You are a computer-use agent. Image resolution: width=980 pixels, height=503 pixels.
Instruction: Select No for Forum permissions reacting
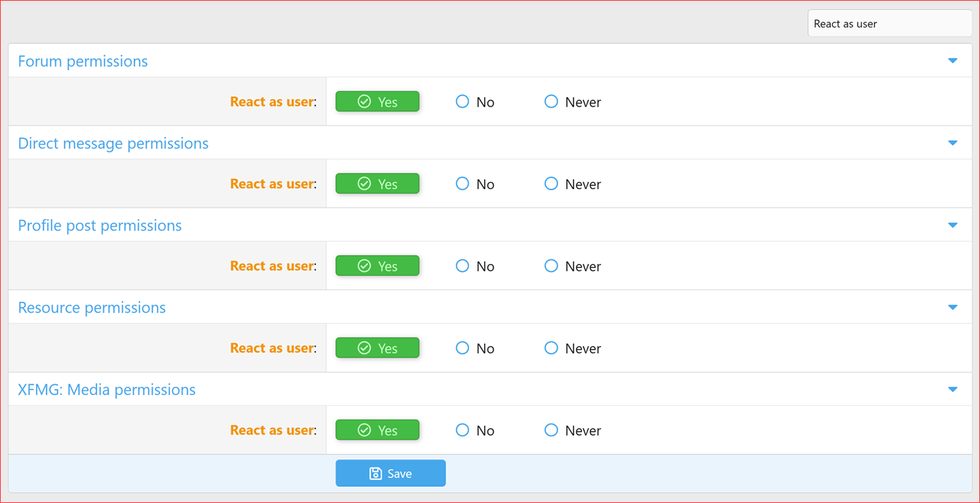tap(462, 101)
